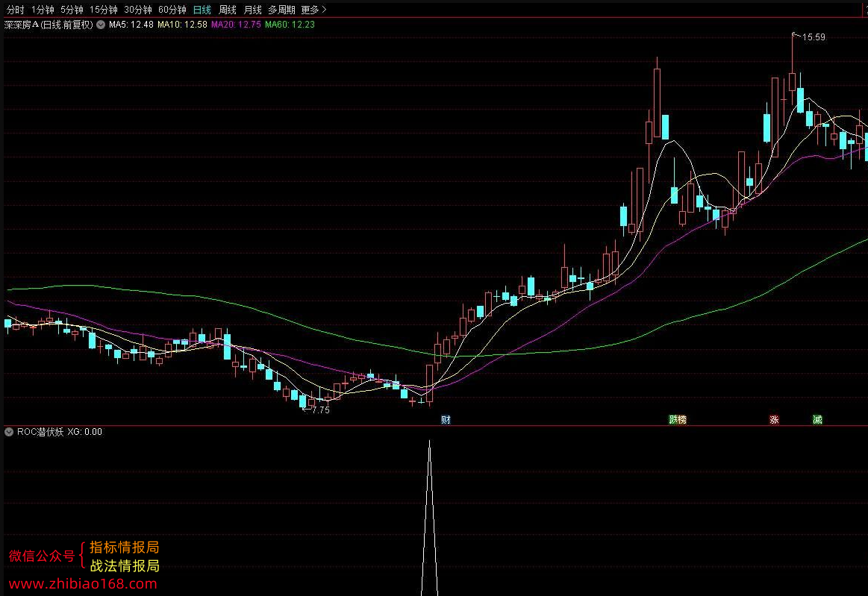Click the MA20: 12.75 label
This screenshot has width=868, height=596.
point(236,25)
